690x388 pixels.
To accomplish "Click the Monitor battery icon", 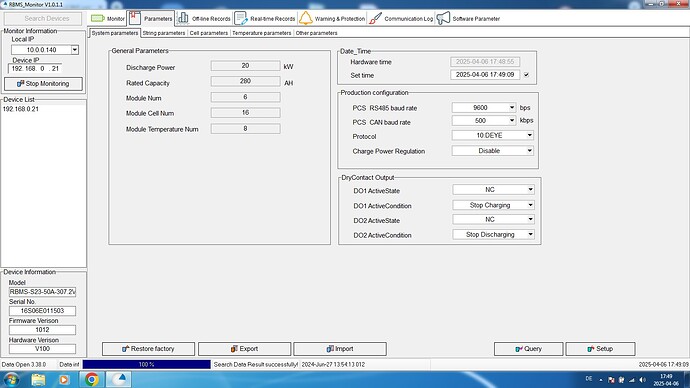I will click(x=97, y=18).
